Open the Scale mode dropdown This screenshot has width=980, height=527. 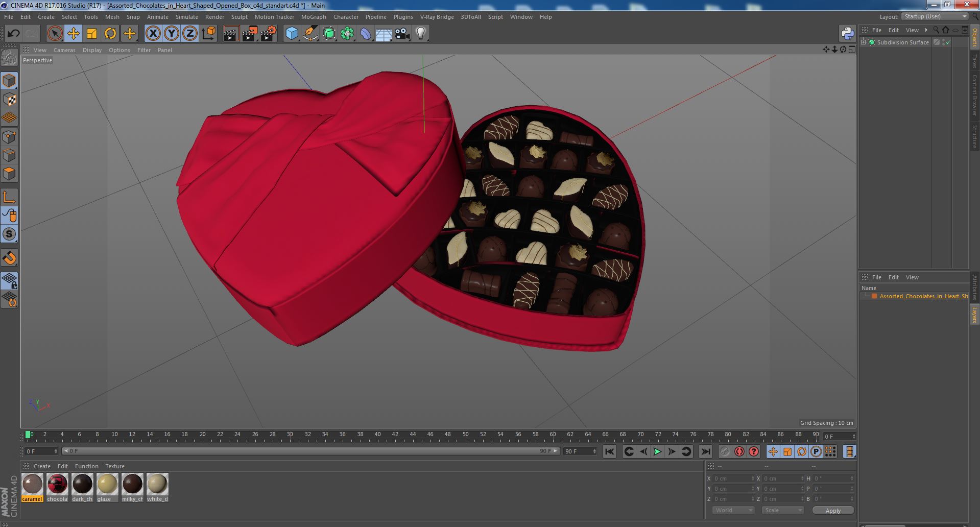coord(782,510)
